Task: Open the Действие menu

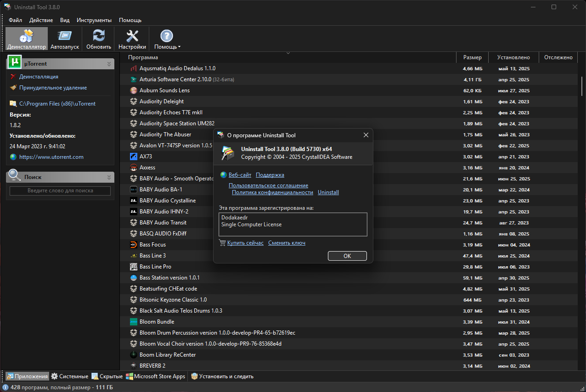Action: pos(41,20)
